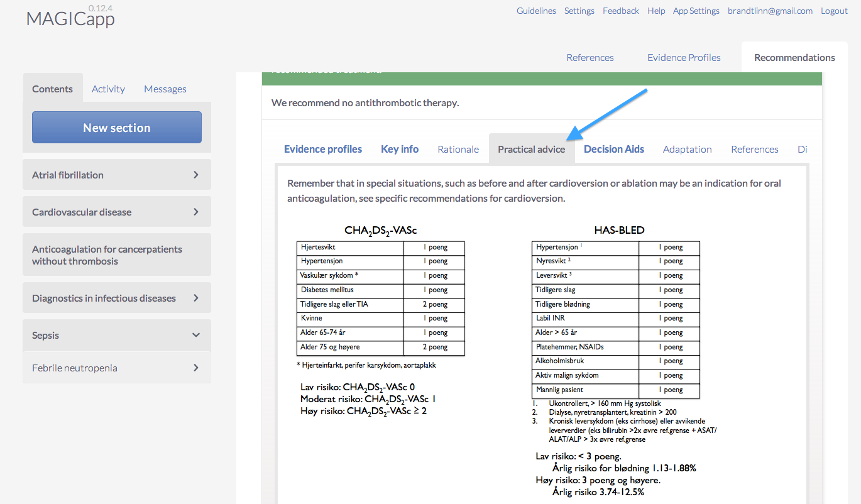Expand the Cardiovascular disease chevron
This screenshot has height=504, width=861.
(196, 212)
